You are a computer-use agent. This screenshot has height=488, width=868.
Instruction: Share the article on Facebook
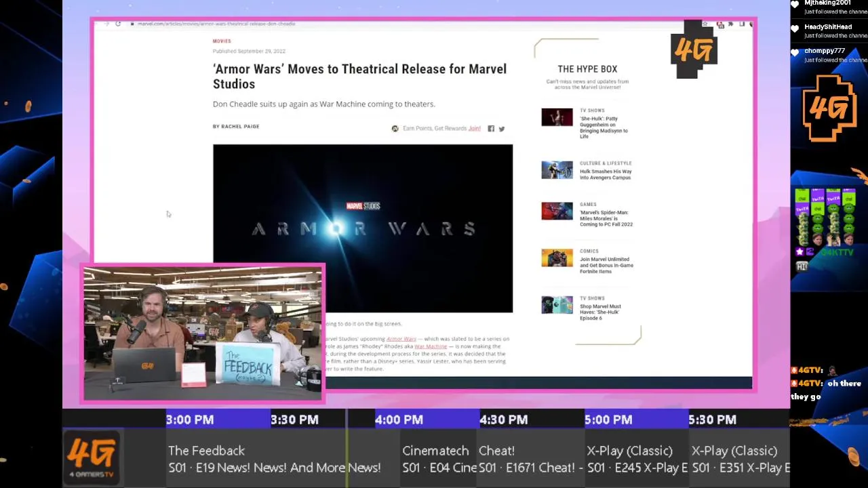491,129
